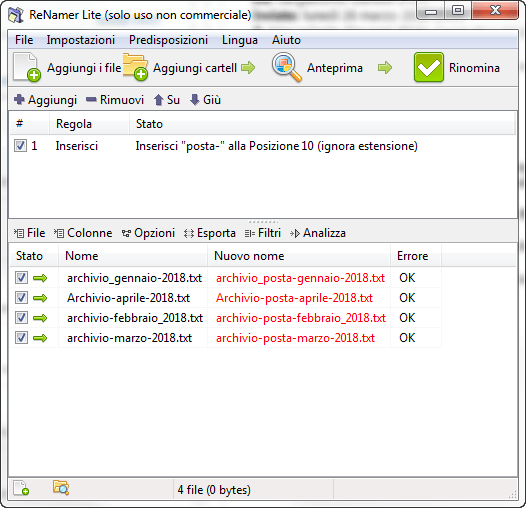Click the Anteprima button label
This screenshot has height=508, width=526.
[x=335, y=68]
